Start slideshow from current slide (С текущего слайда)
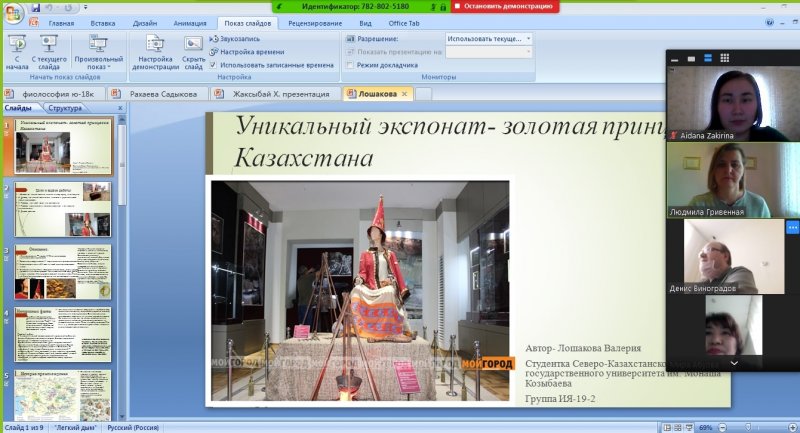 coord(49,52)
